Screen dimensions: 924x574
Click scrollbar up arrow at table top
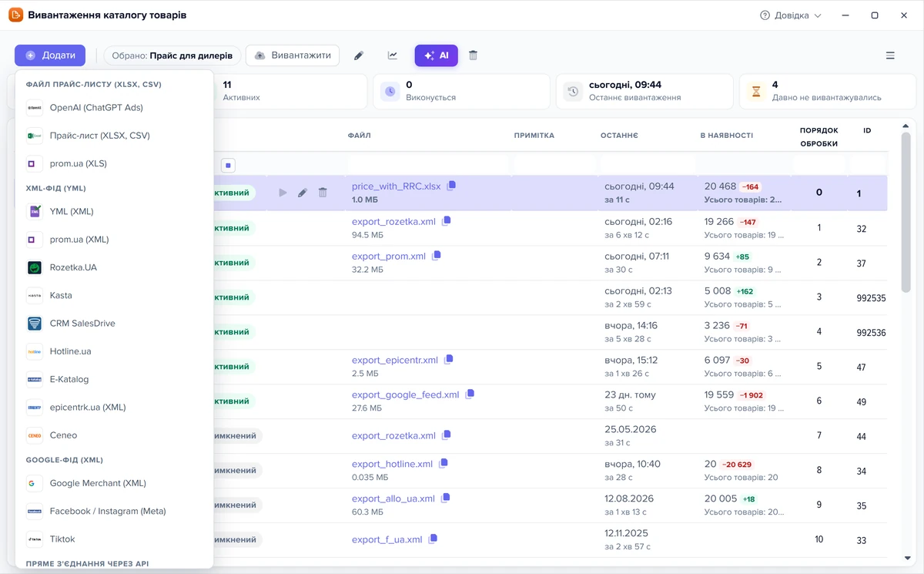click(x=906, y=126)
